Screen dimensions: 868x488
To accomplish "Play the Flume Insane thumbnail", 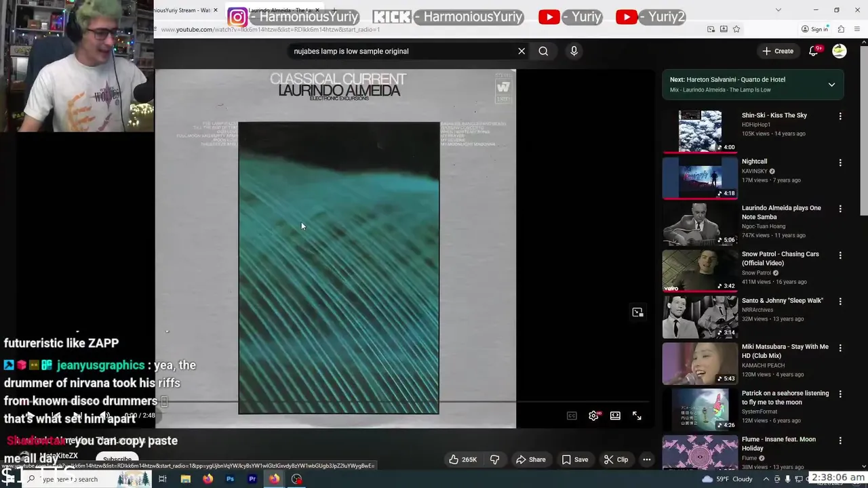I will [x=700, y=453].
